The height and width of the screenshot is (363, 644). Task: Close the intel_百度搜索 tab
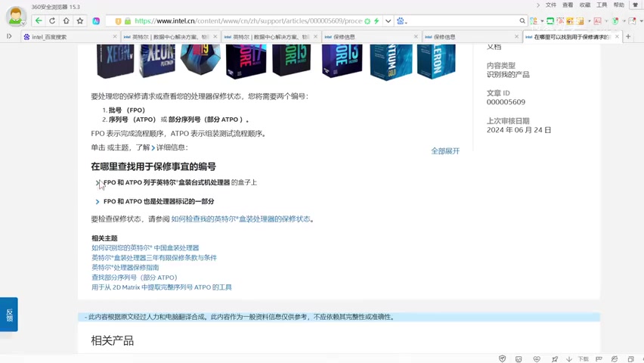pos(115,36)
